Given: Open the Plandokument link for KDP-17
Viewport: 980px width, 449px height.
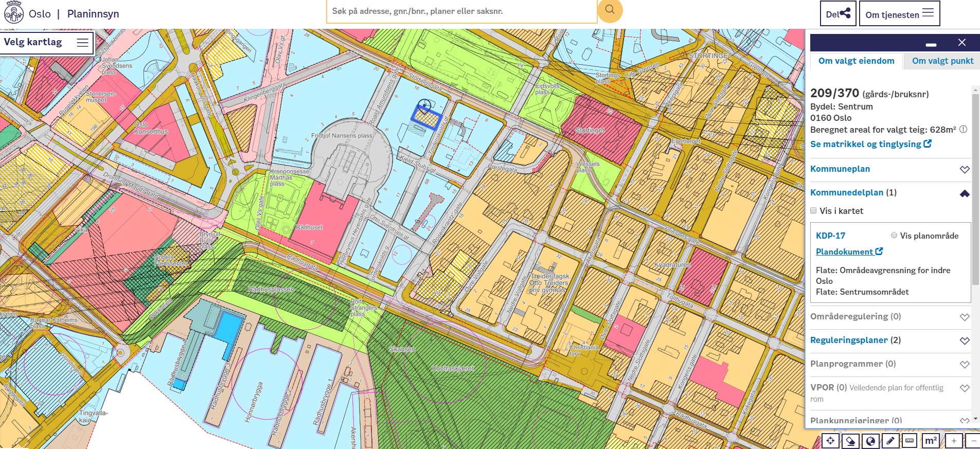Looking at the screenshot, I should pos(849,252).
